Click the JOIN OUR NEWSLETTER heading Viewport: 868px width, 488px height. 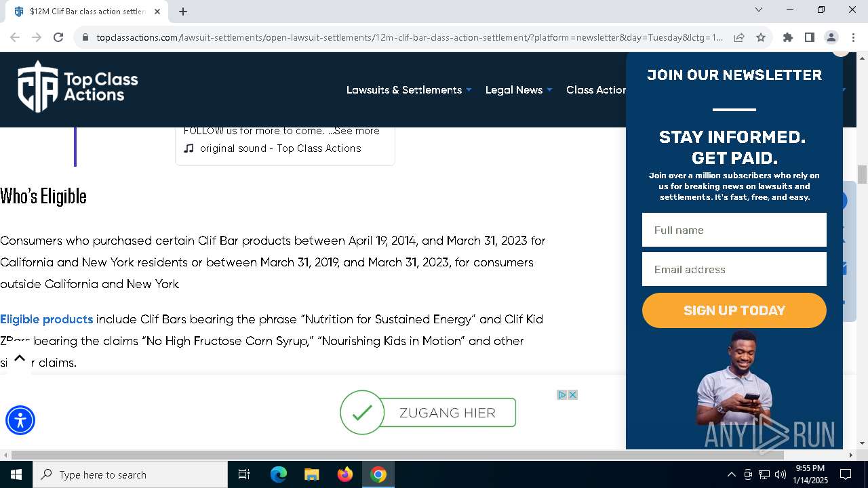click(734, 75)
